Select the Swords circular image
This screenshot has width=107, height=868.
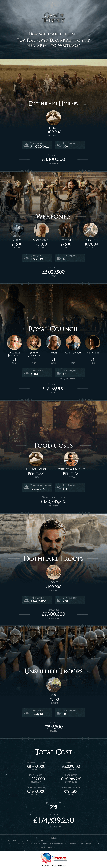click(66, 230)
